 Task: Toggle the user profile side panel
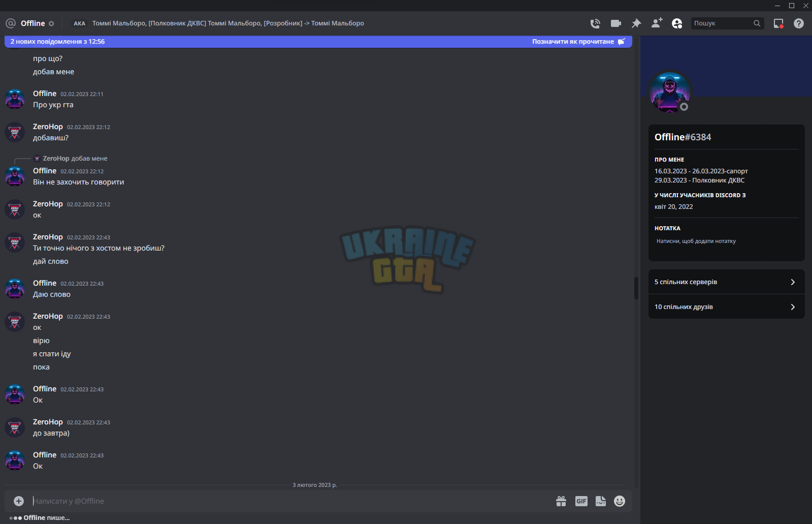tap(677, 23)
